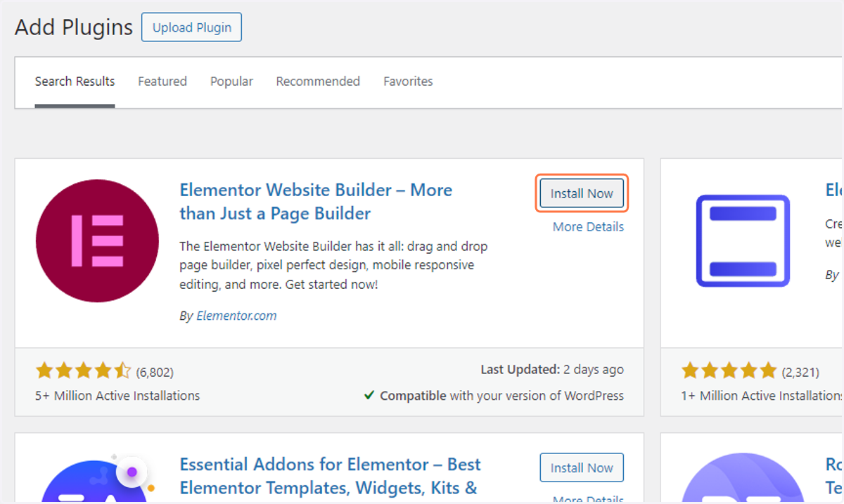
Task: Switch to the Featured tab
Action: point(162,82)
